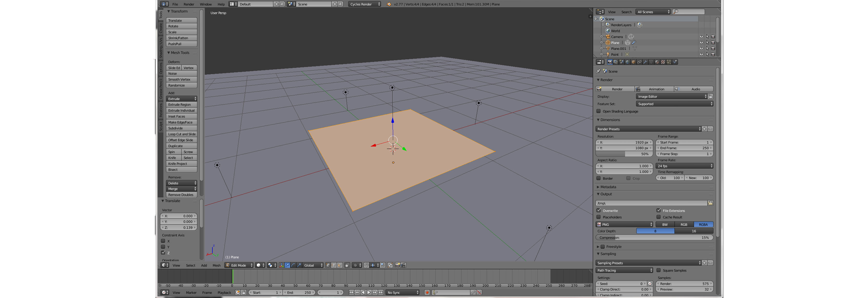
Task: Open the Modifiers properties tab wrench icon
Action: (645, 62)
